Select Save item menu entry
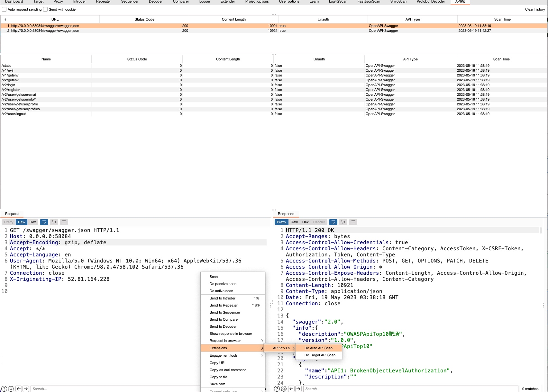Viewport: 548px width, 392px height. coord(232,384)
